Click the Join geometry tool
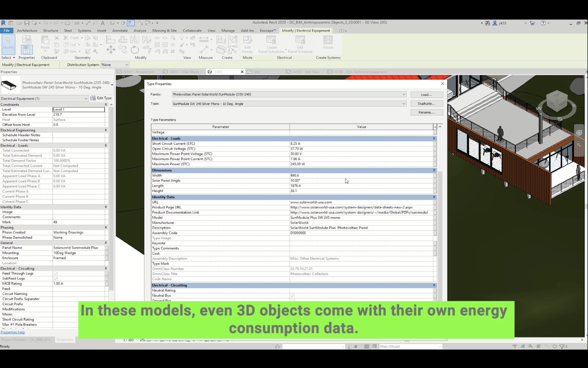 71,51
